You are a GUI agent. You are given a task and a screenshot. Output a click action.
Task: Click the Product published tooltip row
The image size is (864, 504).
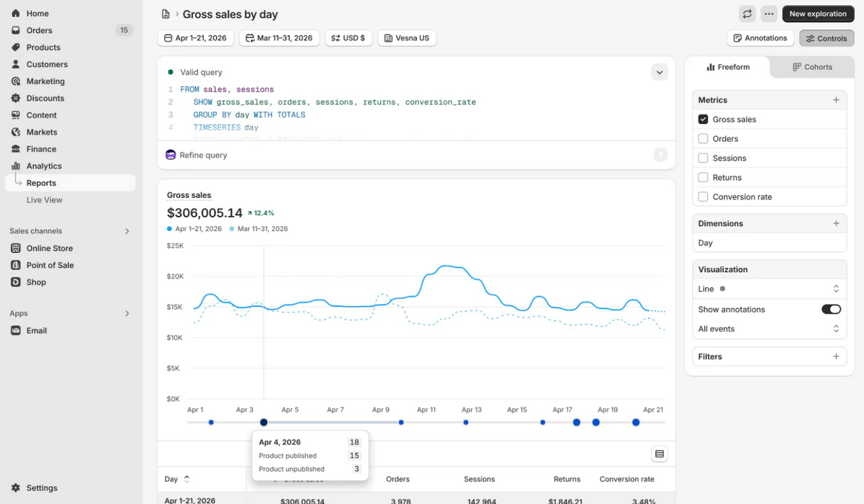310,456
